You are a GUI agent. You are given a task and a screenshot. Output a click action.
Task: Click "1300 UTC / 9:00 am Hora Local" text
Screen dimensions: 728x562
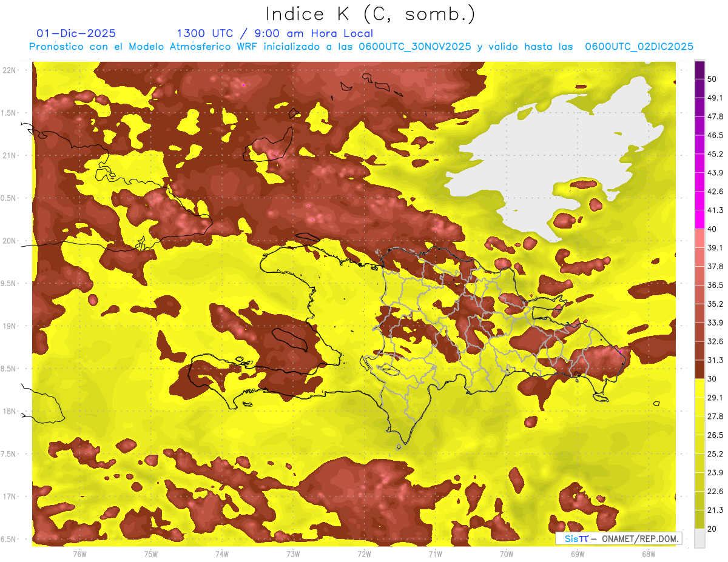click(x=275, y=33)
